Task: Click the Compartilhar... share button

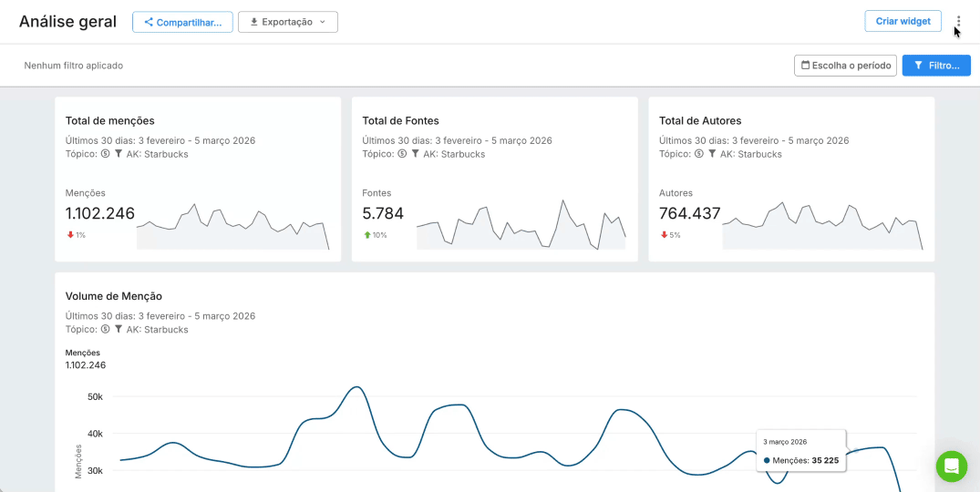Action: [x=182, y=22]
